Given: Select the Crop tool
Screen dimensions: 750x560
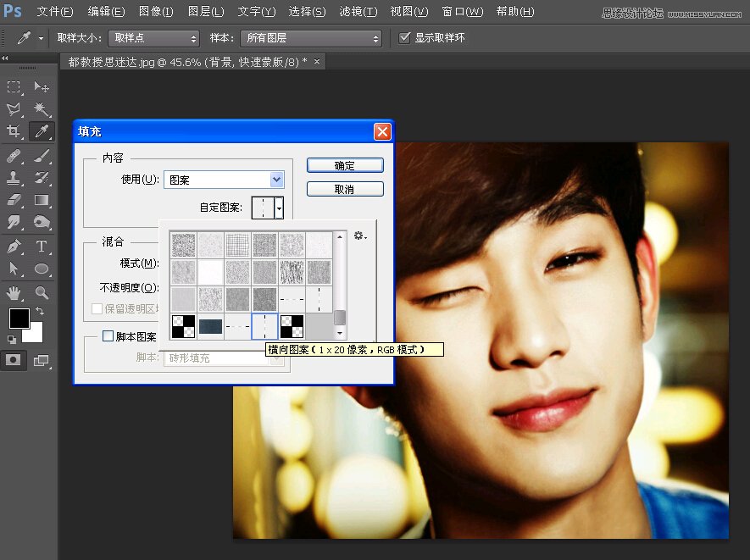Looking at the screenshot, I should tap(14, 129).
